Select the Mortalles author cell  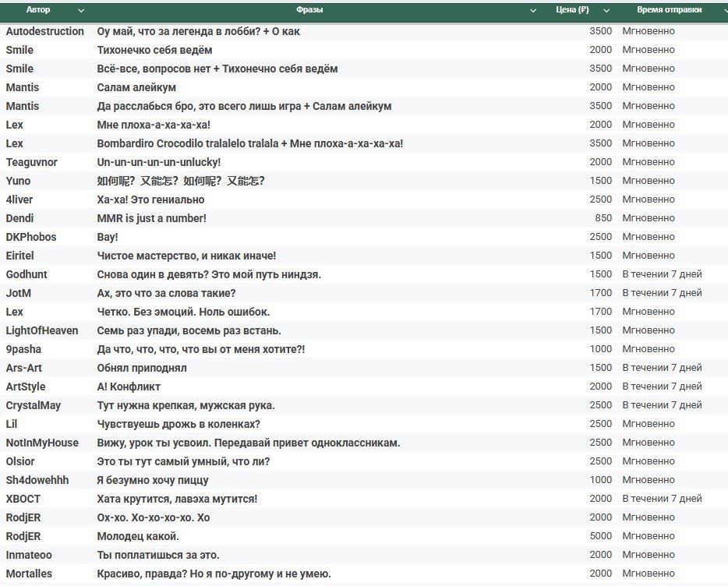(29, 574)
